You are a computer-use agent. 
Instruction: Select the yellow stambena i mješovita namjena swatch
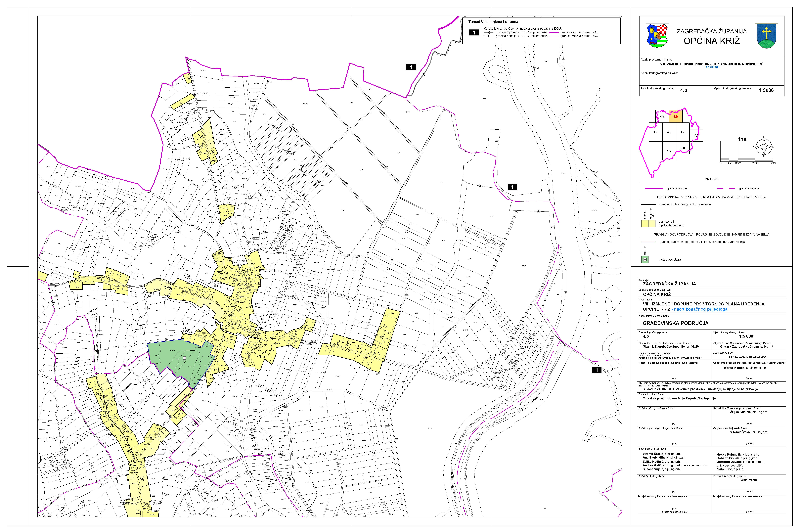[648, 224]
